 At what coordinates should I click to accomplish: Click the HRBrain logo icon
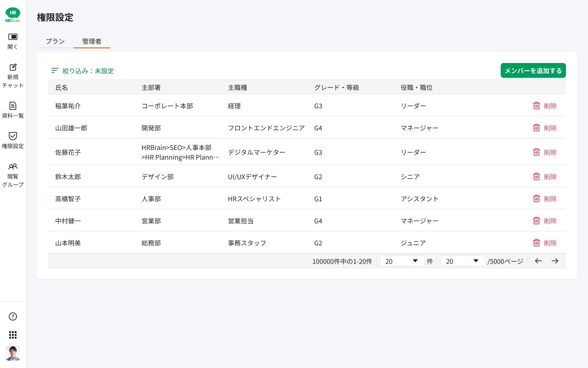(x=13, y=15)
